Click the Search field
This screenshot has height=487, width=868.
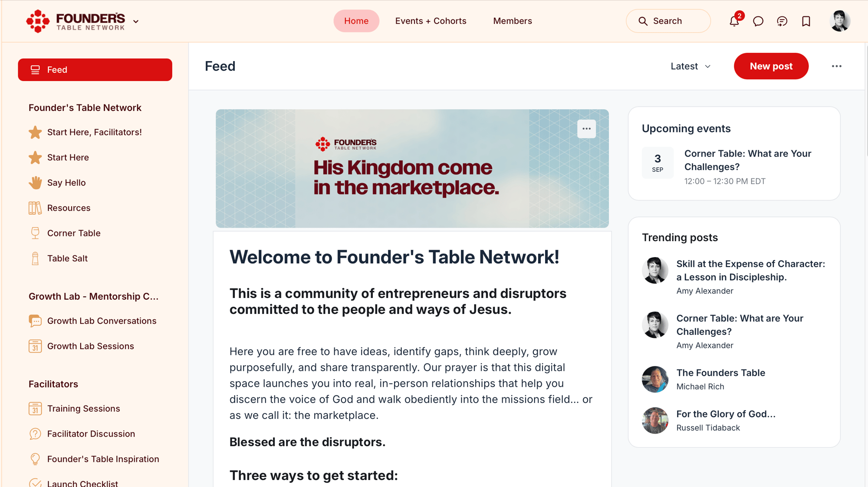tap(668, 21)
